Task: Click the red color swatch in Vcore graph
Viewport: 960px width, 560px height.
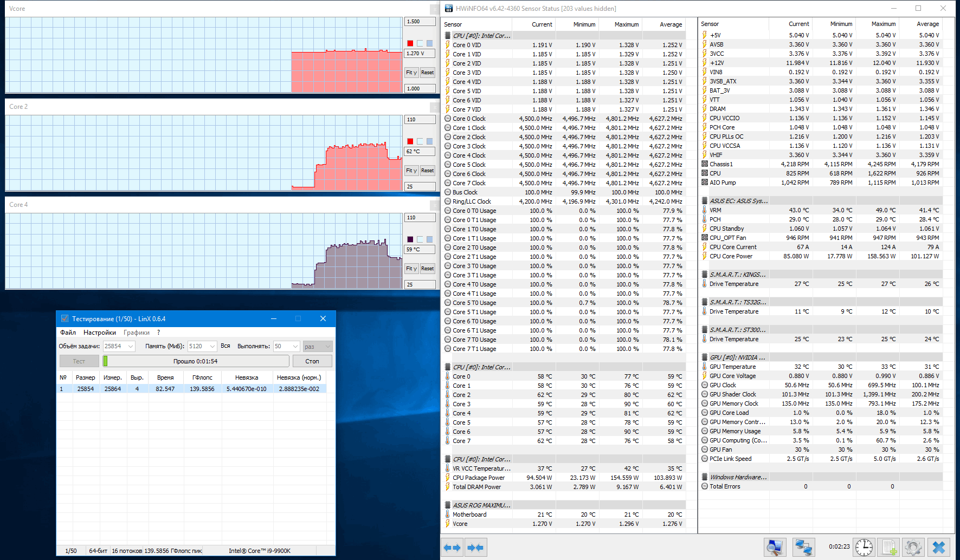Action: [x=410, y=43]
